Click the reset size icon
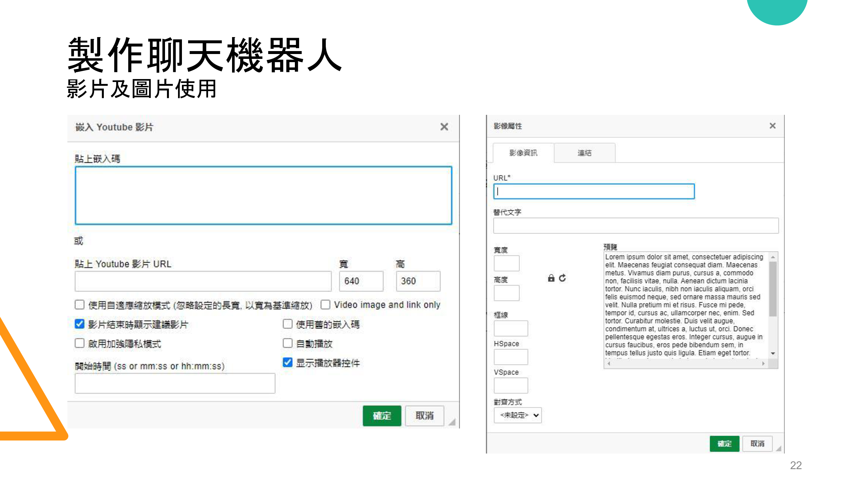Image resolution: width=868 pixels, height=488 pixels. [x=562, y=278]
